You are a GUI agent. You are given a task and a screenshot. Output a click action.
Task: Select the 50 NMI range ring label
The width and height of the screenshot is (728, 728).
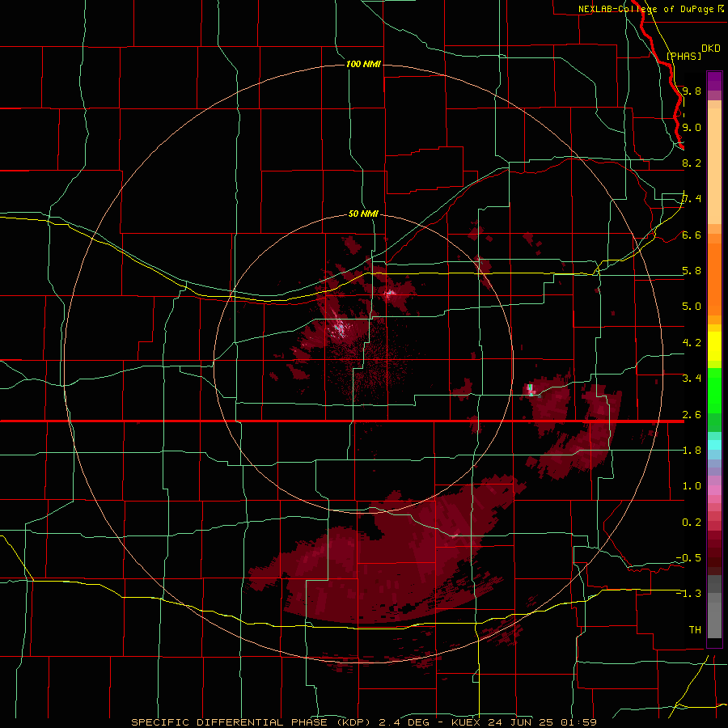363,214
